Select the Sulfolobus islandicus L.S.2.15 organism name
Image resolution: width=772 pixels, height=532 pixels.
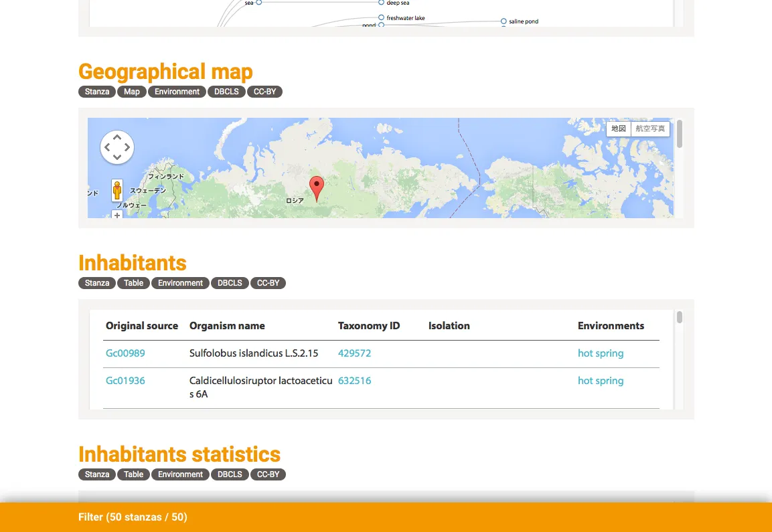254,353
